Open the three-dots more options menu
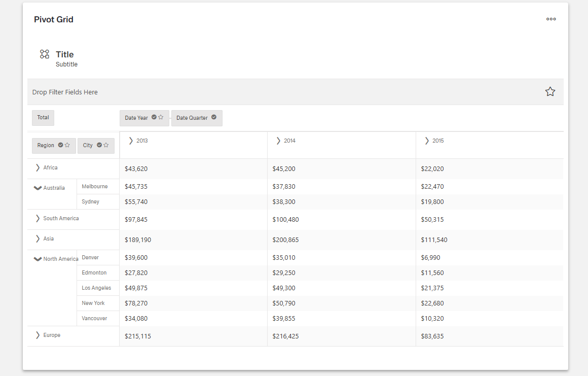Screen dimensions: 588x376 point(551,19)
